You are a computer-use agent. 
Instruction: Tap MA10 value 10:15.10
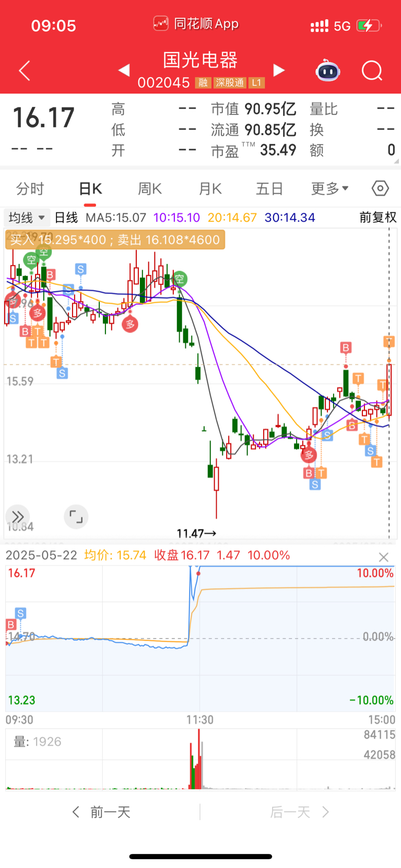[x=176, y=217]
